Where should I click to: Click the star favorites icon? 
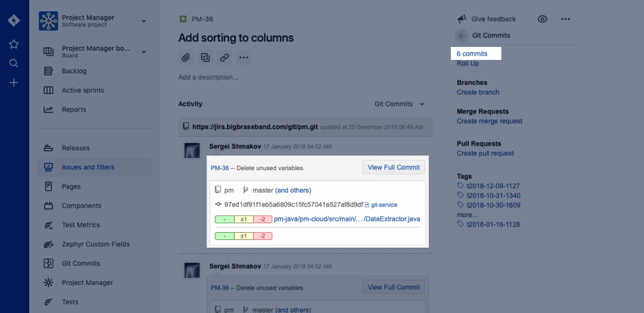(14, 44)
